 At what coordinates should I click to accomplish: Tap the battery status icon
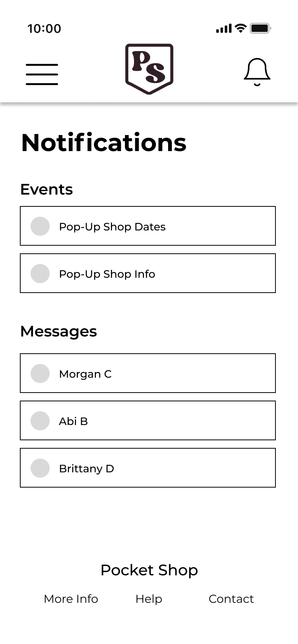[x=261, y=28]
